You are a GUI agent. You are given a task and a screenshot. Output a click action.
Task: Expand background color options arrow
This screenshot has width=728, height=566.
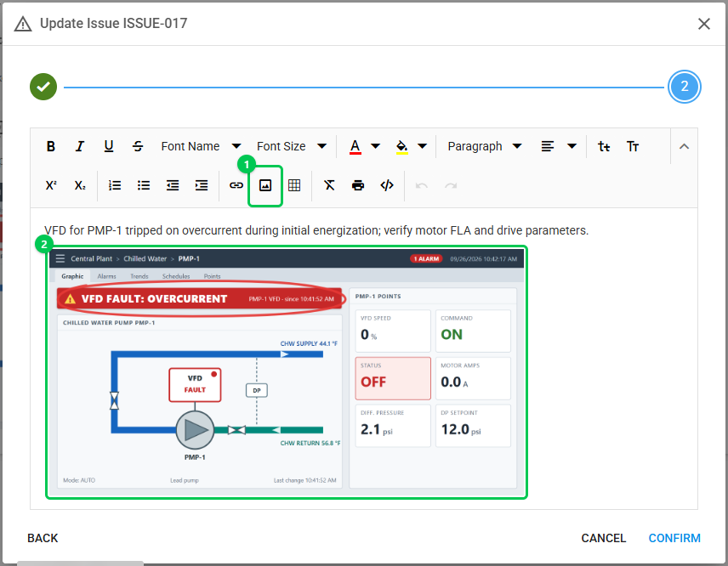(422, 147)
